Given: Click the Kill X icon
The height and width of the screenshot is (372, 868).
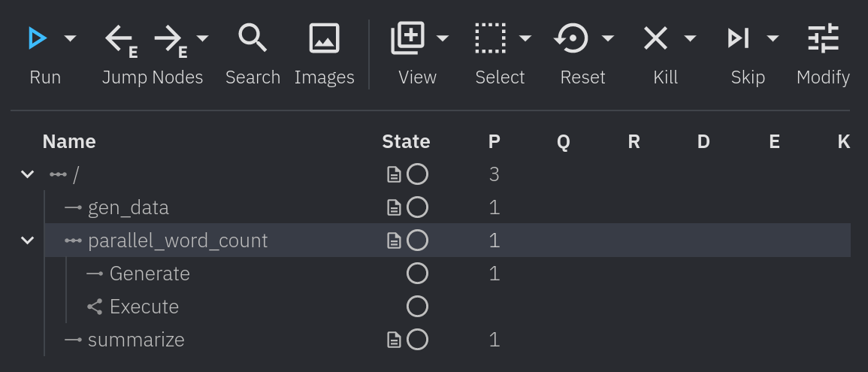Looking at the screenshot, I should coord(656,38).
